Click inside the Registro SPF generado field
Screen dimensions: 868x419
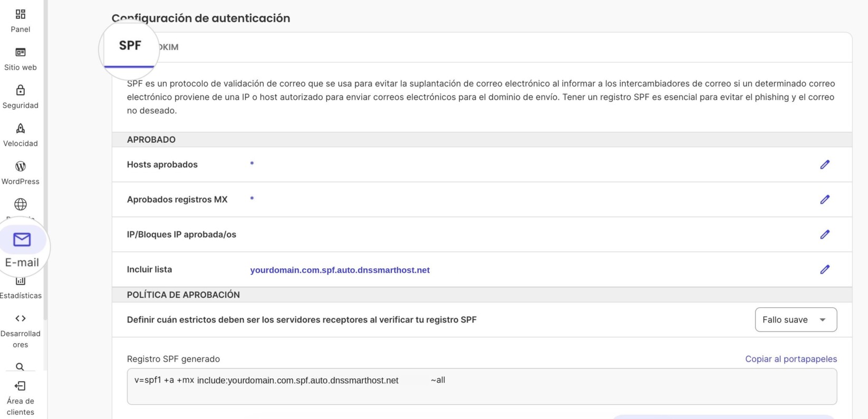tap(482, 386)
